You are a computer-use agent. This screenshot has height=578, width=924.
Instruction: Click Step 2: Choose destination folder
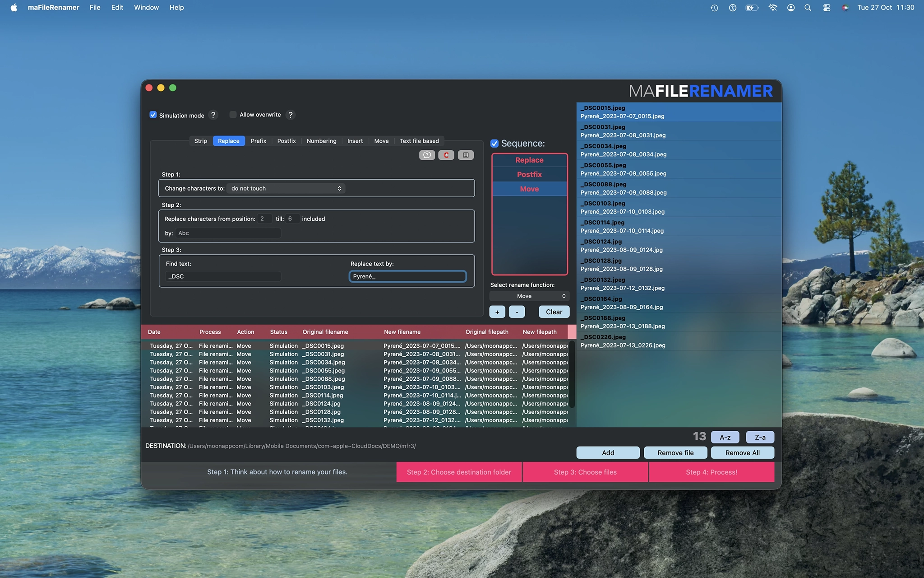(459, 472)
